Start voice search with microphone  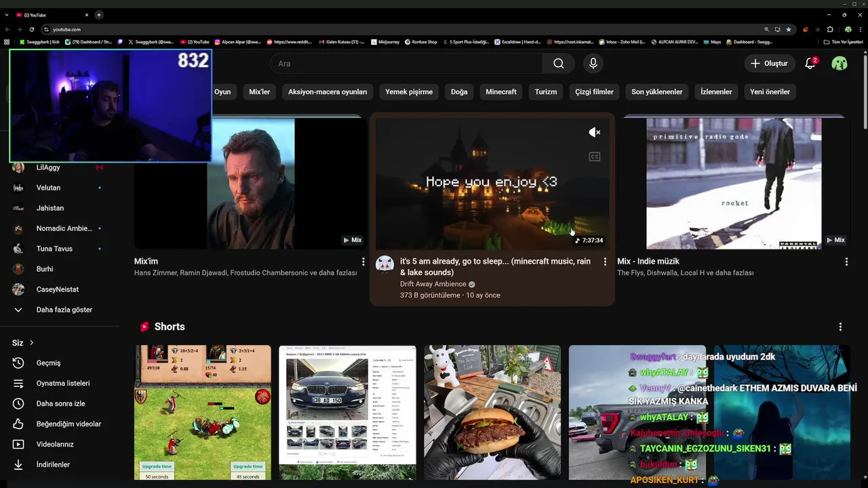593,63
